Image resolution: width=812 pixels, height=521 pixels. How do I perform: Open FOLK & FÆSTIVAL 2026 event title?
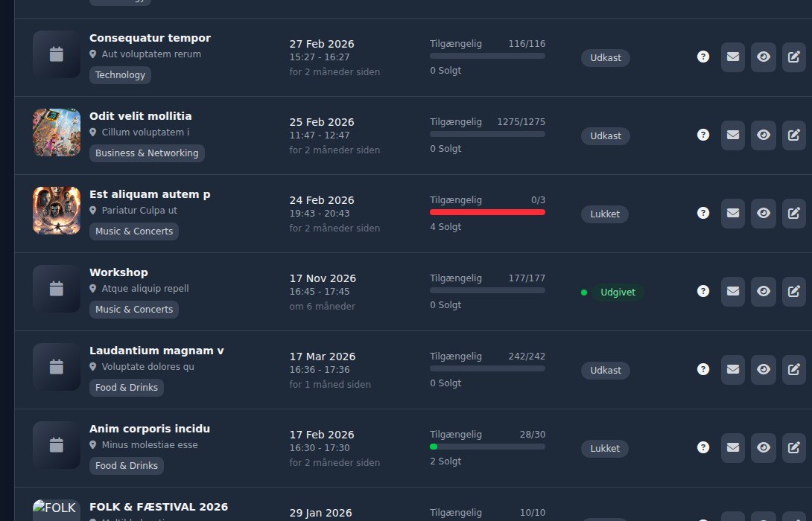pos(159,507)
